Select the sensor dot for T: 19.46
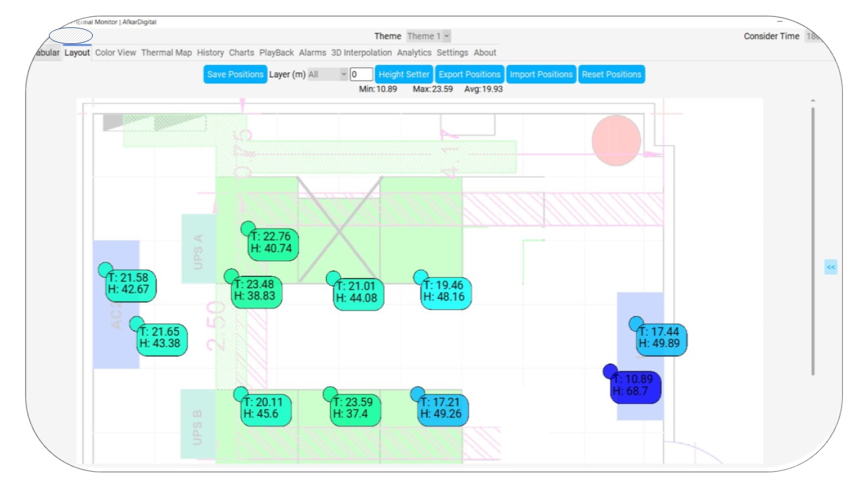 click(x=420, y=277)
